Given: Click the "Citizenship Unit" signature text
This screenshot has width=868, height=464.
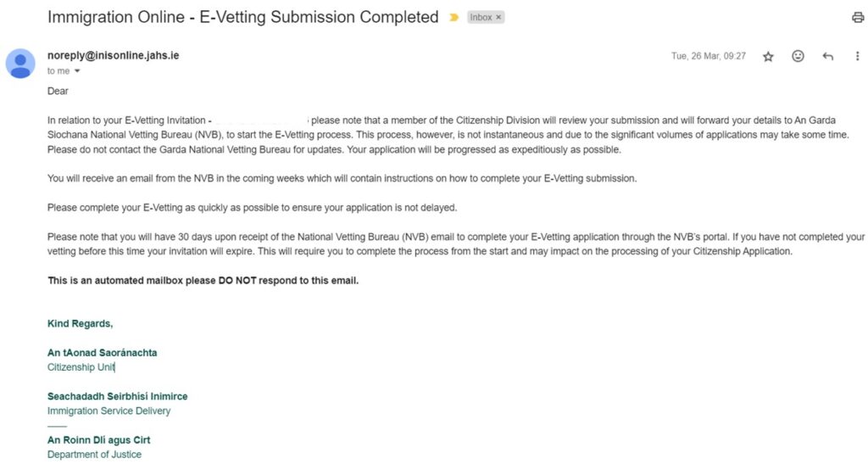Looking at the screenshot, I should click(81, 367).
